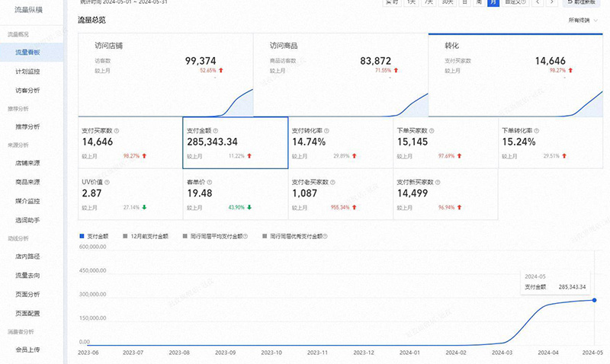The height and width of the screenshot is (364, 610).
Task: Select the 支付新买家数 14,499 metric card
Action: coord(445,194)
